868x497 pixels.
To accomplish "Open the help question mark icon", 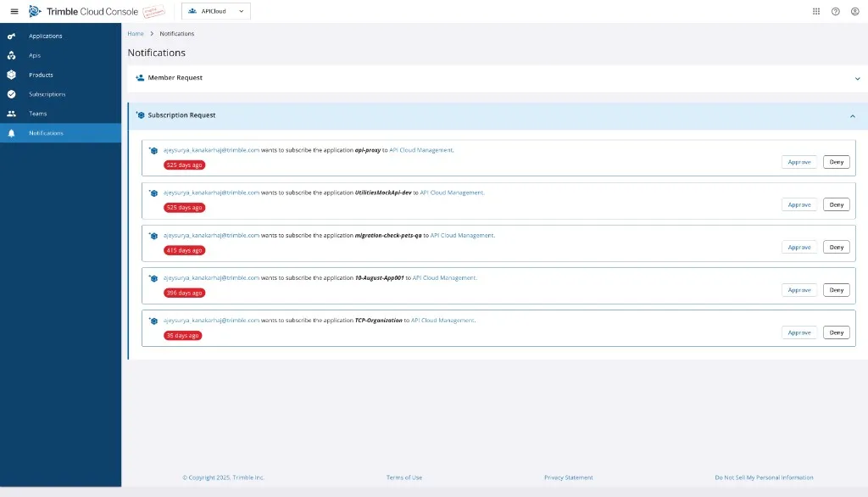I will (x=835, y=11).
